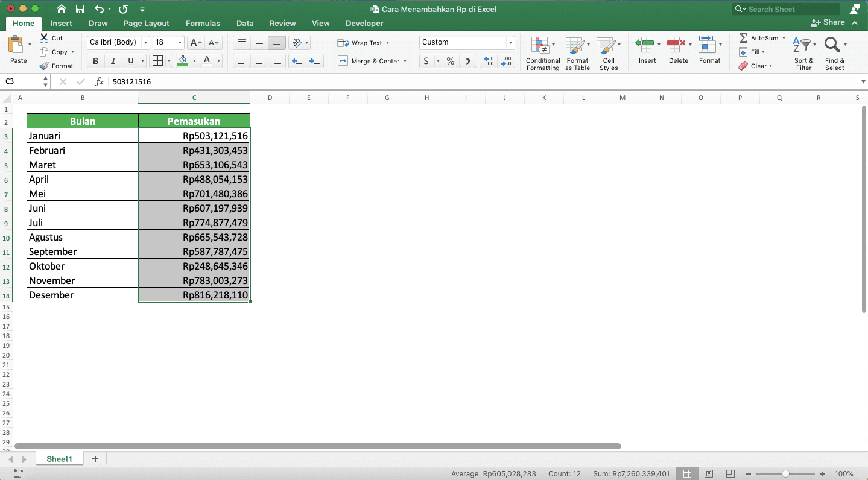This screenshot has height=480, width=868.
Task: Increase decimal places
Action: [489, 61]
